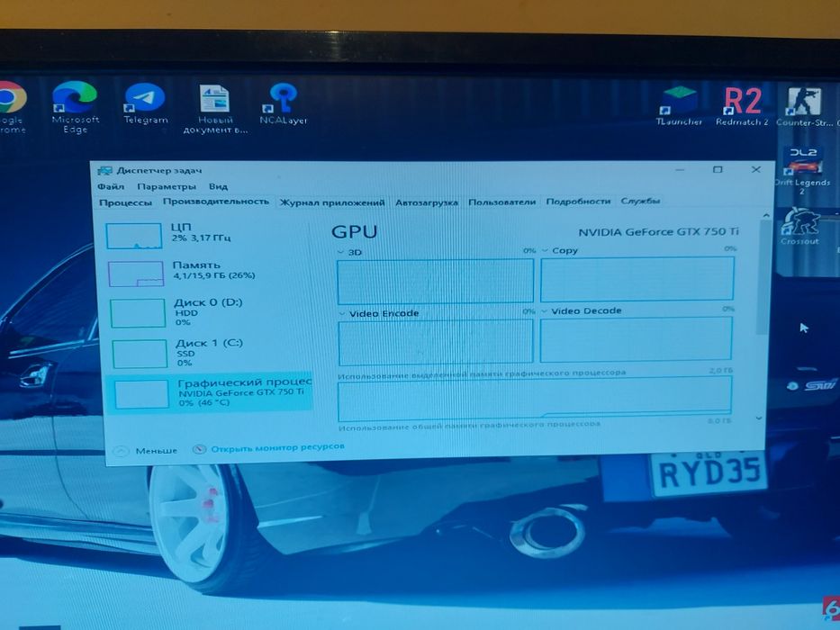Launch TLauncher desktop shortcut
This screenshot has height=630, width=840.
(679, 106)
